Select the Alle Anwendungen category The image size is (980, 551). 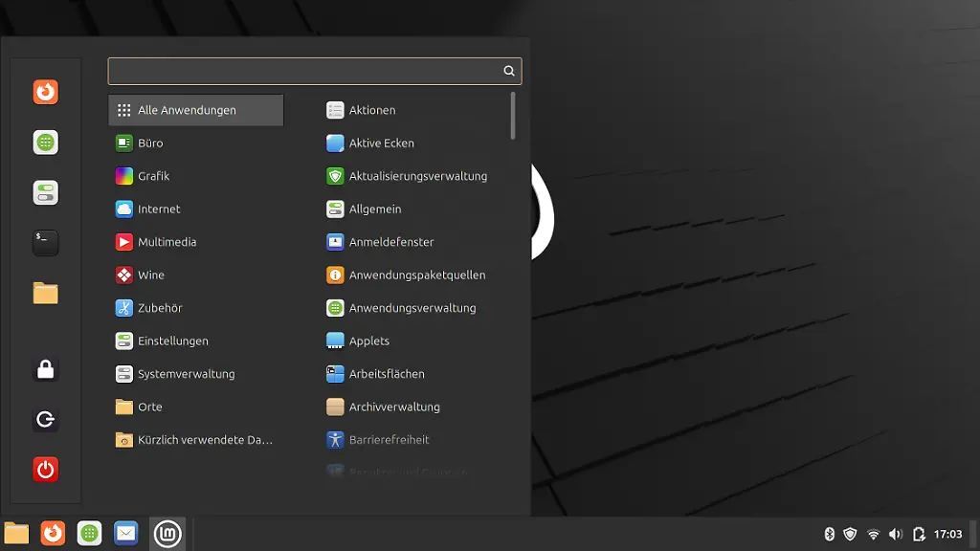pyautogui.click(x=196, y=110)
